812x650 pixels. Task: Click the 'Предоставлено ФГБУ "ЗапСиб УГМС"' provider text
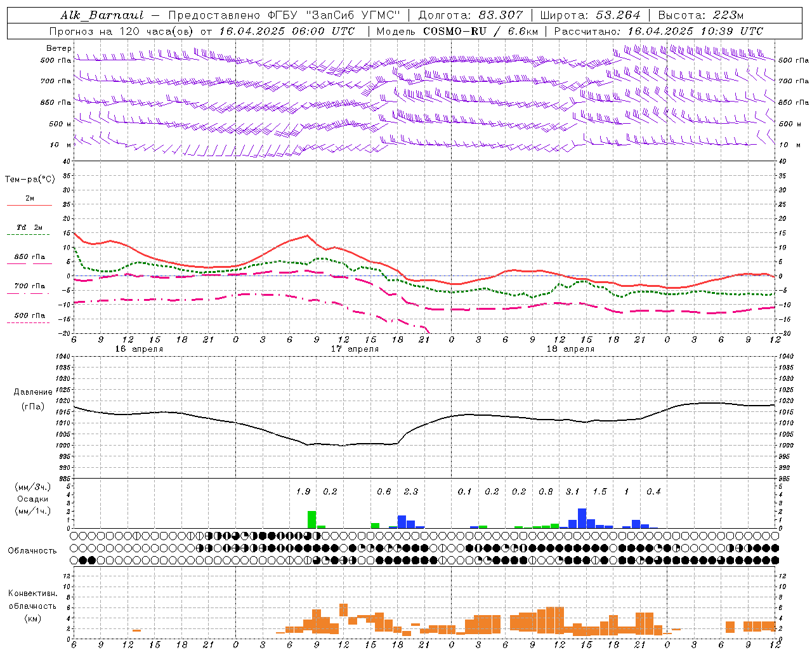coord(284,15)
